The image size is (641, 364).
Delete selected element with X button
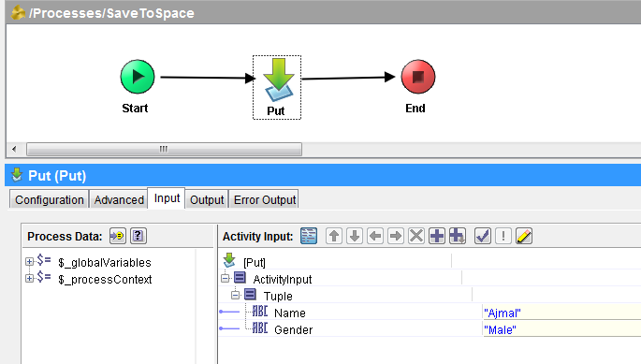(x=416, y=236)
